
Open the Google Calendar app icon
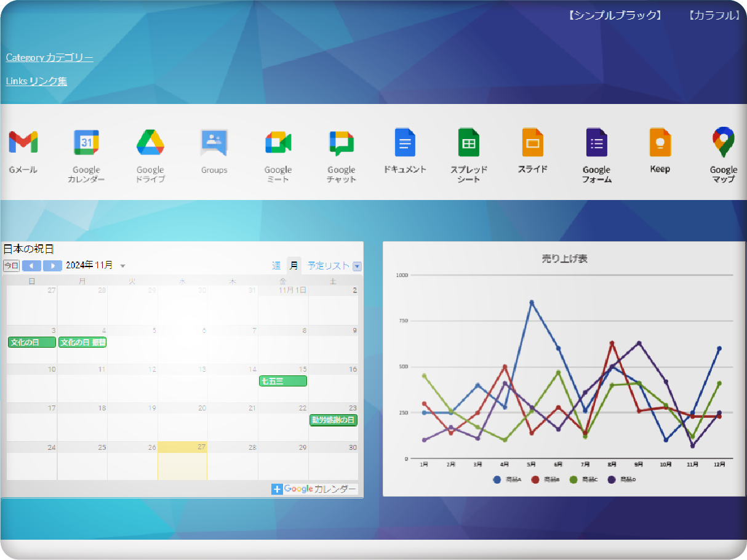[x=86, y=142]
